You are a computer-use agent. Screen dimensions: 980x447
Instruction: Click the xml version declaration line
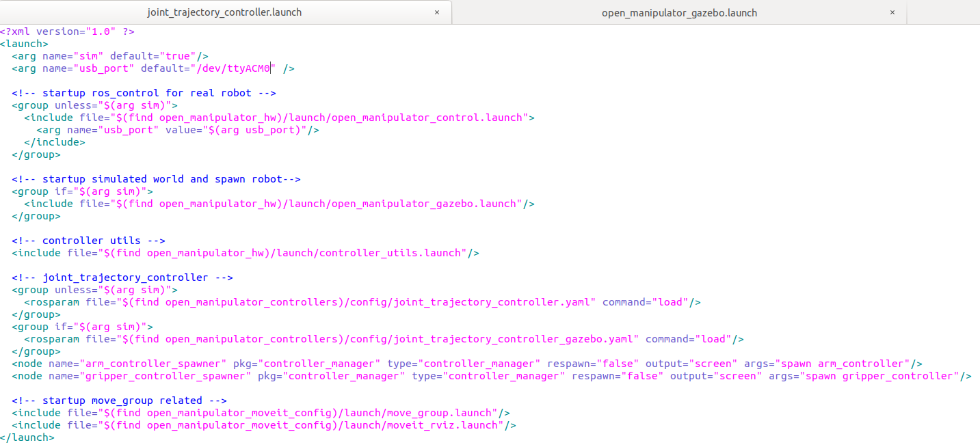click(x=67, y=31)
